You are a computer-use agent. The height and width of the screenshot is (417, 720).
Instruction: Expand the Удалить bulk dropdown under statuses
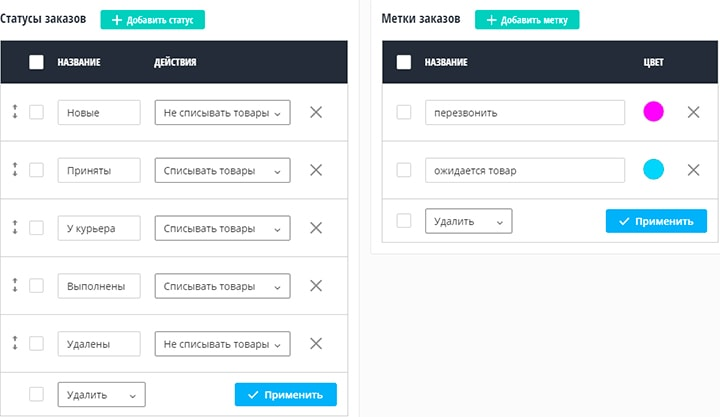click(x=101, y=394)
